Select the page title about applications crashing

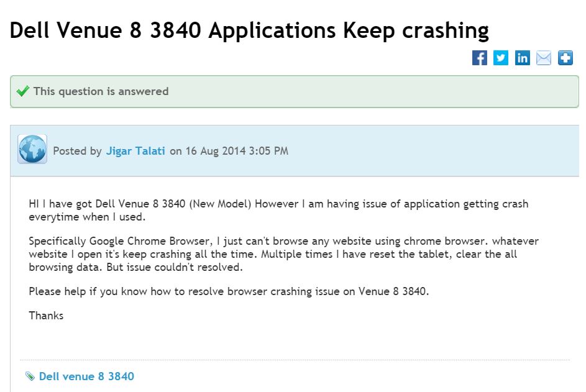(249, 30)
